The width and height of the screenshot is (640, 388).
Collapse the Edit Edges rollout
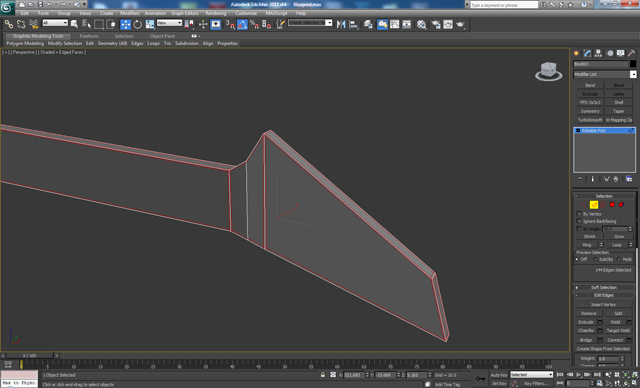(x=604, y=295)
